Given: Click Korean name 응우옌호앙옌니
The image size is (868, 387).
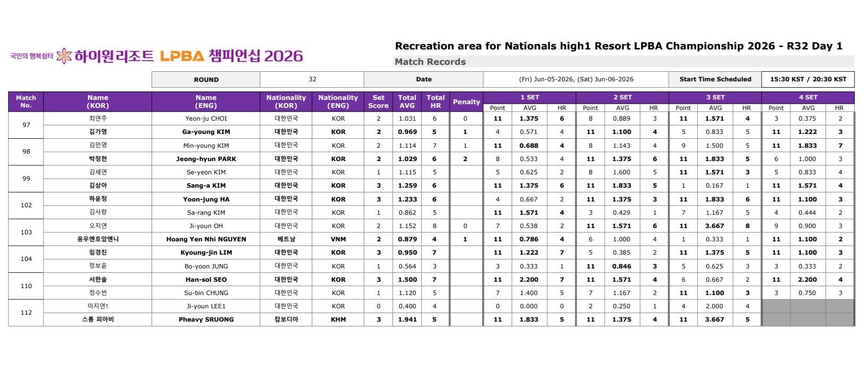Looking at the screenshot, I should click(x=98, y=239).
